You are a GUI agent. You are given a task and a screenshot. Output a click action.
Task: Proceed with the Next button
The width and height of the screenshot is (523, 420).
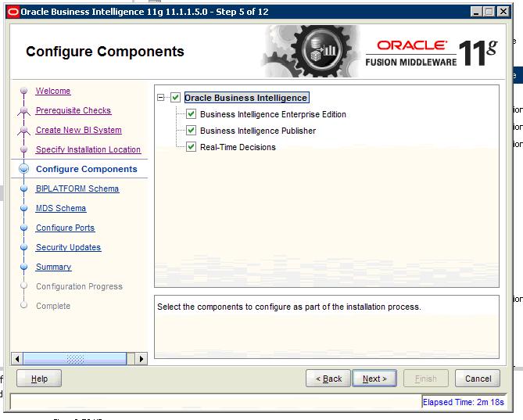374,379
